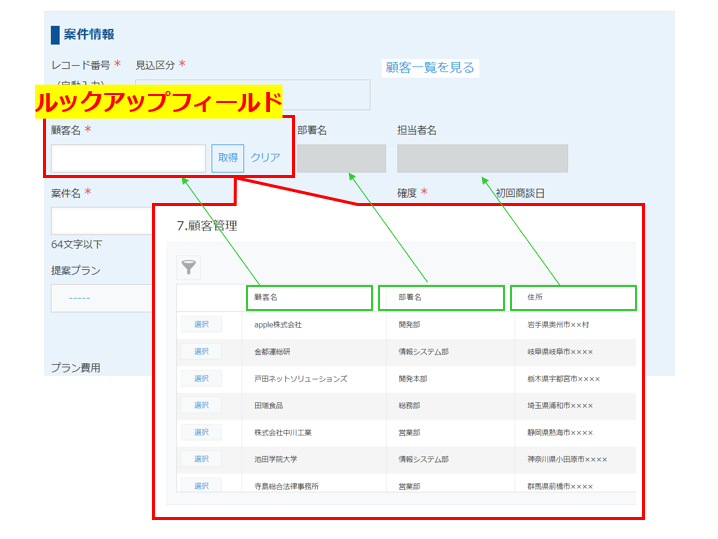Click the 岩手県奥州市××村 address cell

point(558,325)
